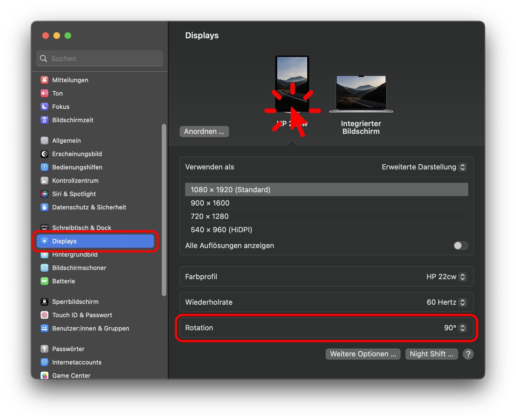Click the Fokus moon icon

click(x=44, y=107)
